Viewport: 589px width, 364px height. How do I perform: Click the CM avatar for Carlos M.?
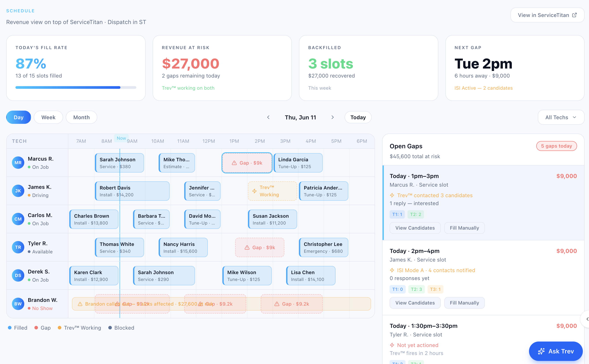[x=18, y=219]
